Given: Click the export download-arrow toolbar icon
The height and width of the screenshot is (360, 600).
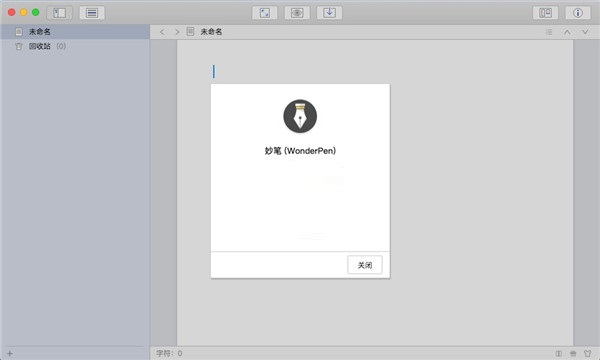Looking at the screenshot, I should pos(329,13).
